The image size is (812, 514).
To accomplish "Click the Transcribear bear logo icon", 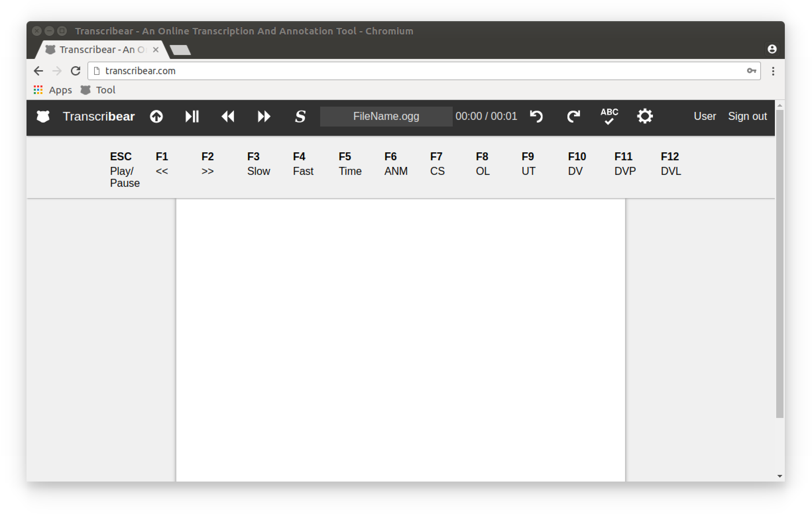I will point(43,116).
